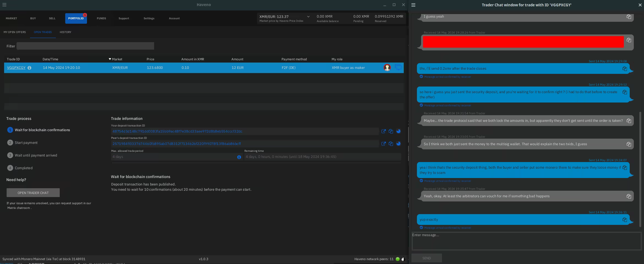Screen dimensions: 644x264
Task: Open the Funds section
Action: click(101, 18)
